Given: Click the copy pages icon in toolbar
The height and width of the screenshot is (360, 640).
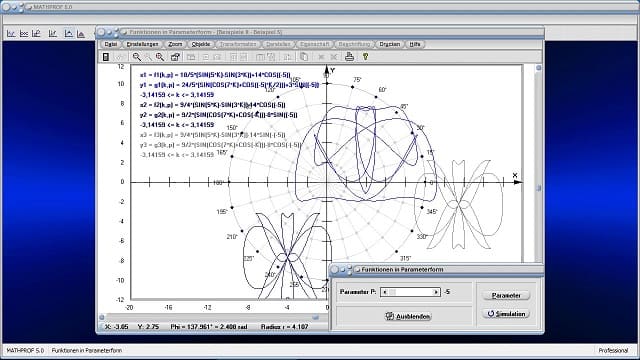Looking at the screenshot, I should pos(304,57).
